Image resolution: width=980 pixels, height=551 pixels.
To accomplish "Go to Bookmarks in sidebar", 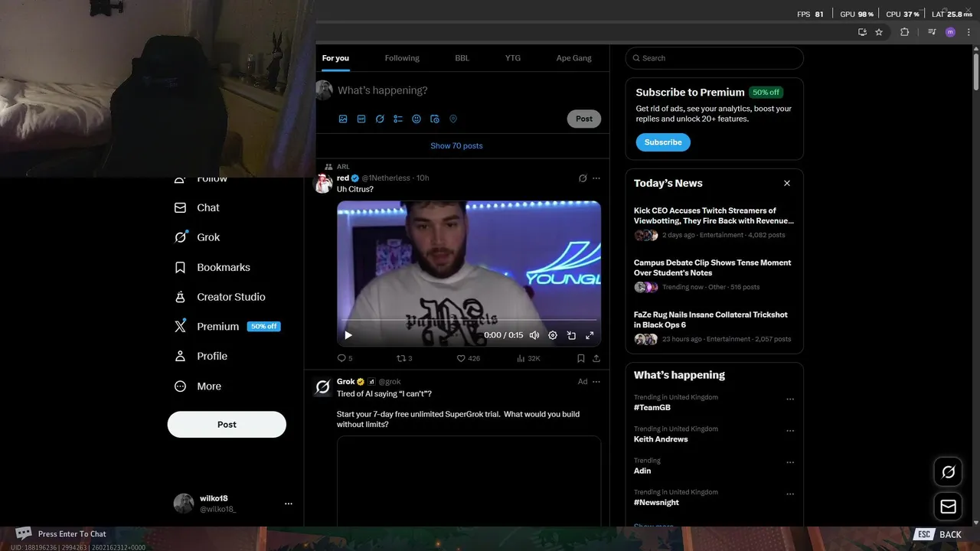I will pyautogui.click(x=212, y=267).
